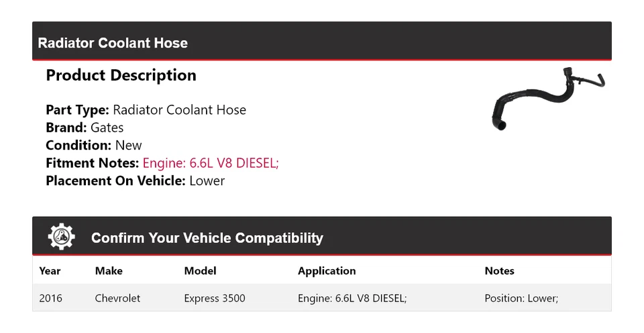Select the red fitment notes text
644x333 pixels.
tap(211, 163)
